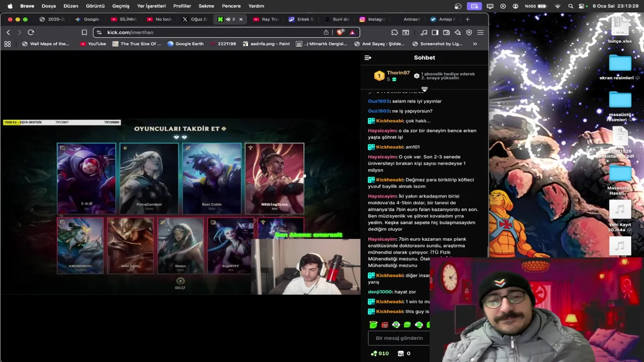644x362 pixels.
Task: Open the The True Size Of bookmark
Action: pos(136,44)
